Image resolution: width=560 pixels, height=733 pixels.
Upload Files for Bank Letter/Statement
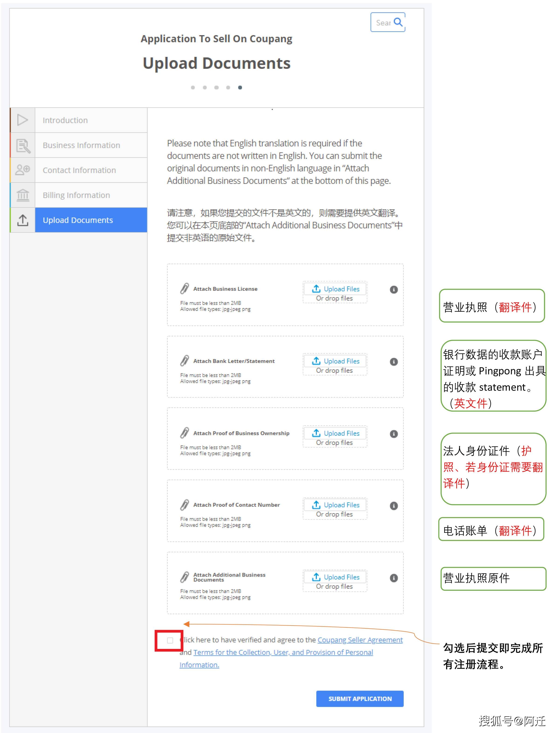point(335,361)
